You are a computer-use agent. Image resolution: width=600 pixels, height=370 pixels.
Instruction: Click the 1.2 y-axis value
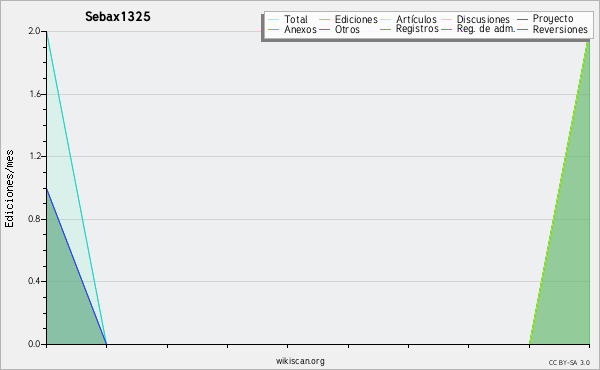coord(35,156)
